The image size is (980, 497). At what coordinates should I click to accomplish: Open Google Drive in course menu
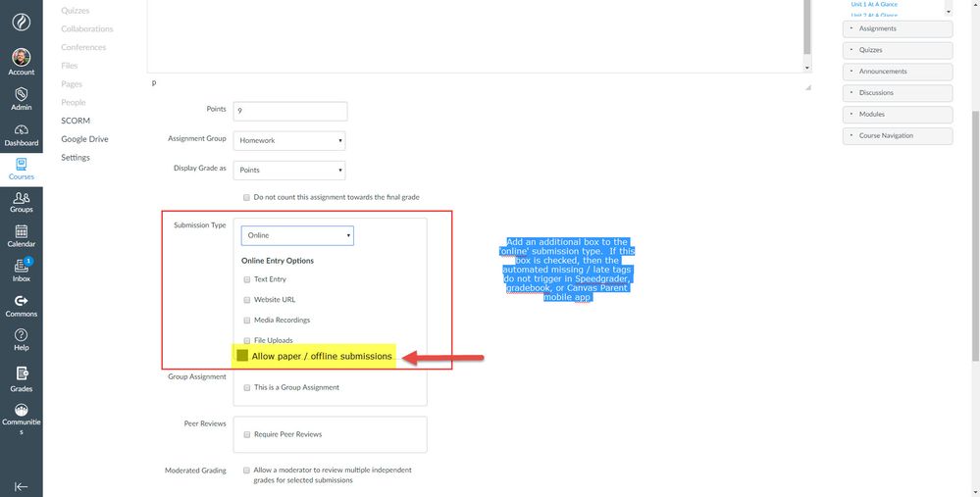(84, 139)
